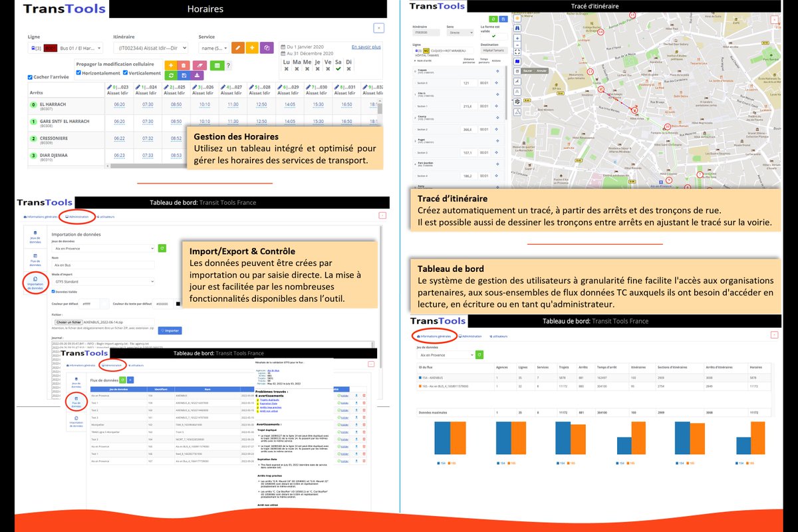Click green refresh icon beside Aix en Provence import dropdown
Screen dimensions: 798x532
161,248
